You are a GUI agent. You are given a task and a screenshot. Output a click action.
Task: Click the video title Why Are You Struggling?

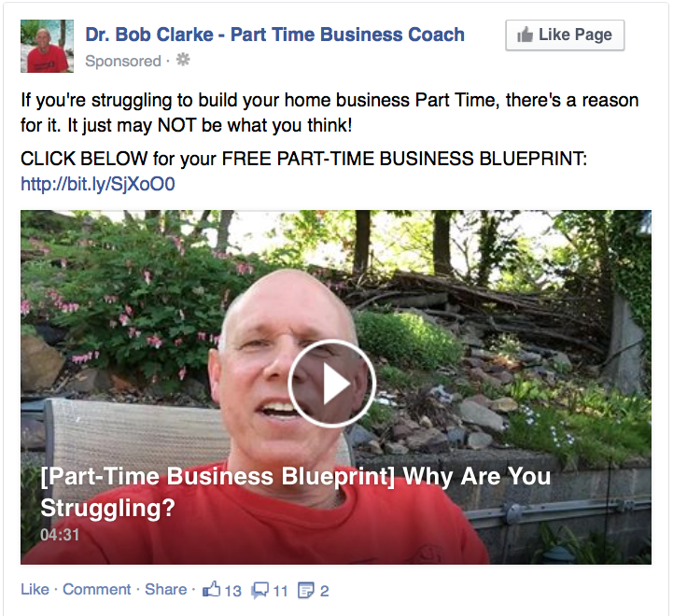295,492
